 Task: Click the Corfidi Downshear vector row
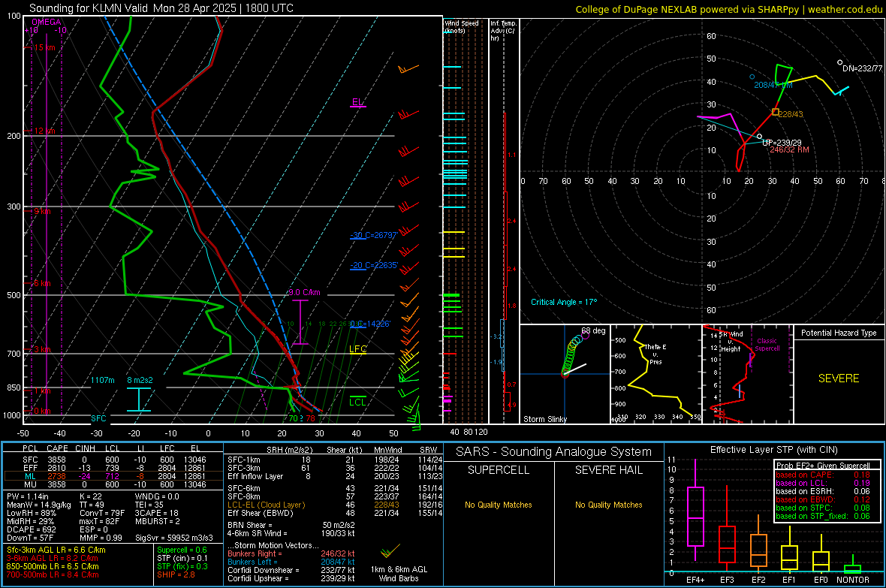pos(291,570)
